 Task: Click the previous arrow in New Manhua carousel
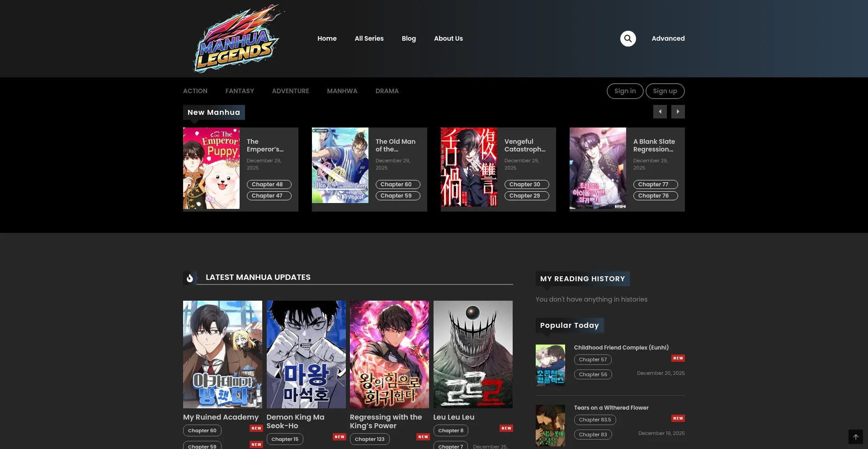point(660,112)
